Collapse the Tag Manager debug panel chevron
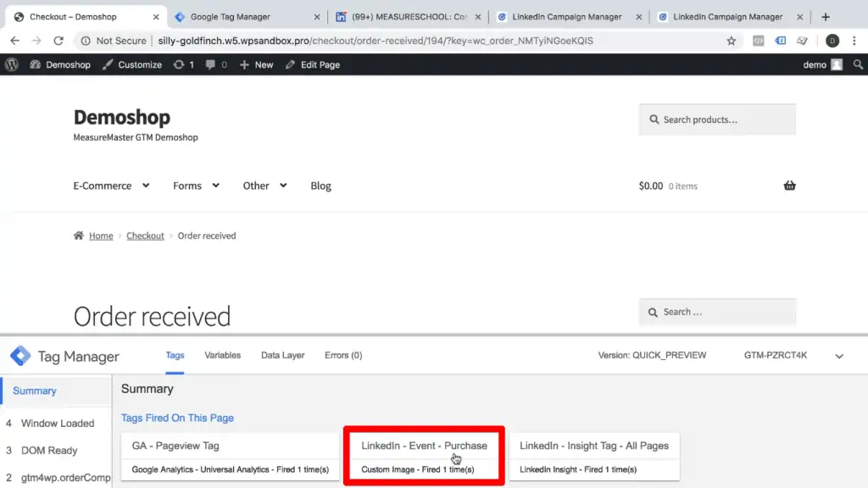The image size is (868, 488). tap(839, 357)
